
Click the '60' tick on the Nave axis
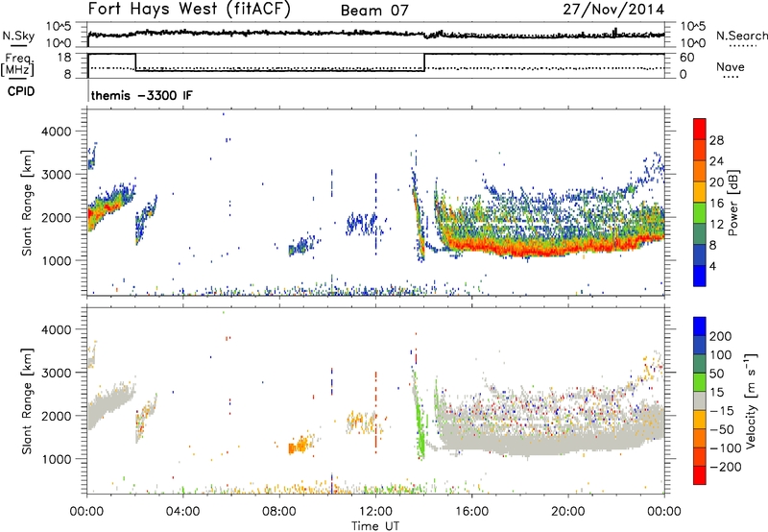pyautogui.click(x=687, y=58)
